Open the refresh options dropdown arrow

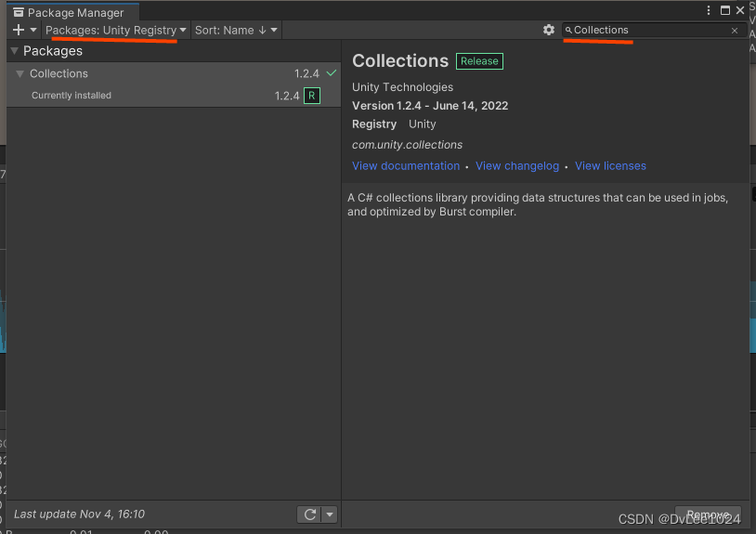(330, 514)
